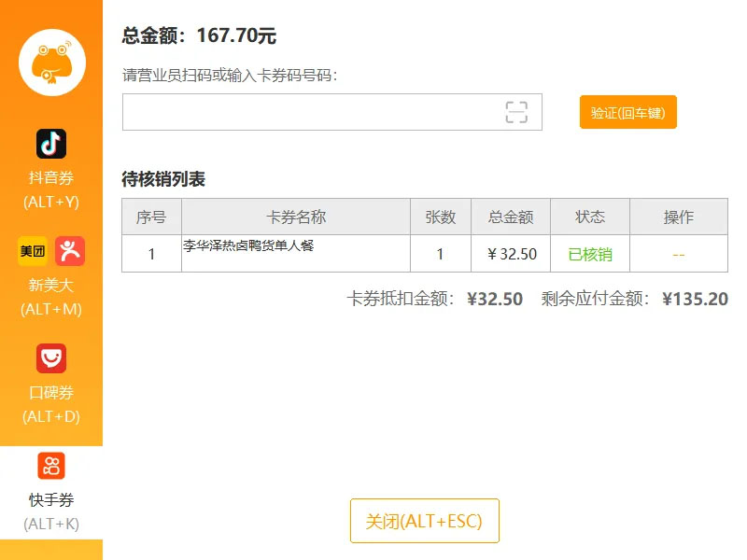Viewport: 747px width, 560px height.
Task: Click the 验证(回车键) verify button
Action: [627, 112]
